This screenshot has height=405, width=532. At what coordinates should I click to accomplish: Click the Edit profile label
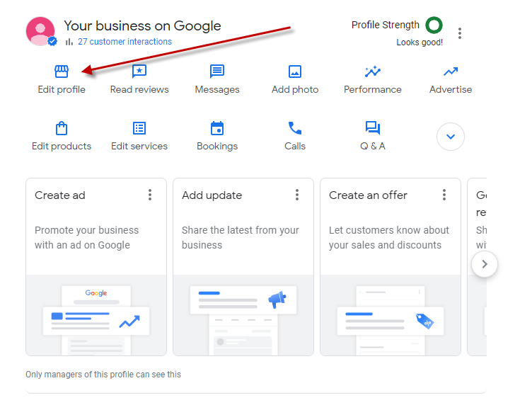click(62, 90)
